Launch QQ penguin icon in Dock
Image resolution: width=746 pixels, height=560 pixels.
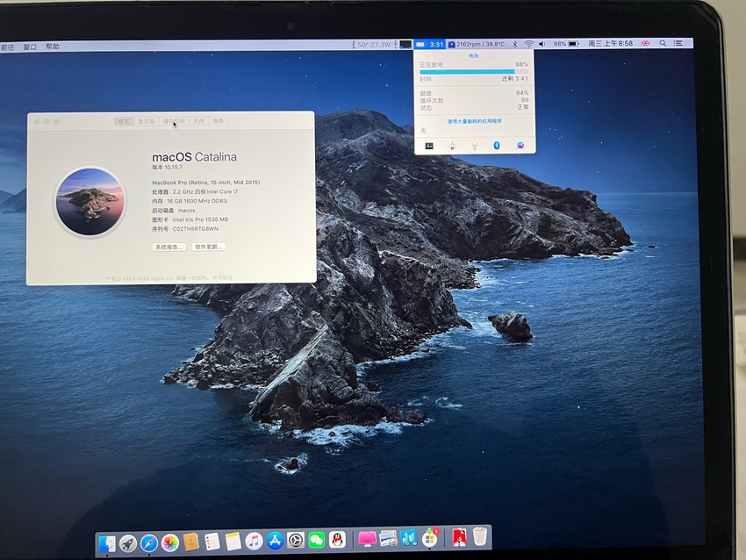pyautogui.click(x=337, y=540)
